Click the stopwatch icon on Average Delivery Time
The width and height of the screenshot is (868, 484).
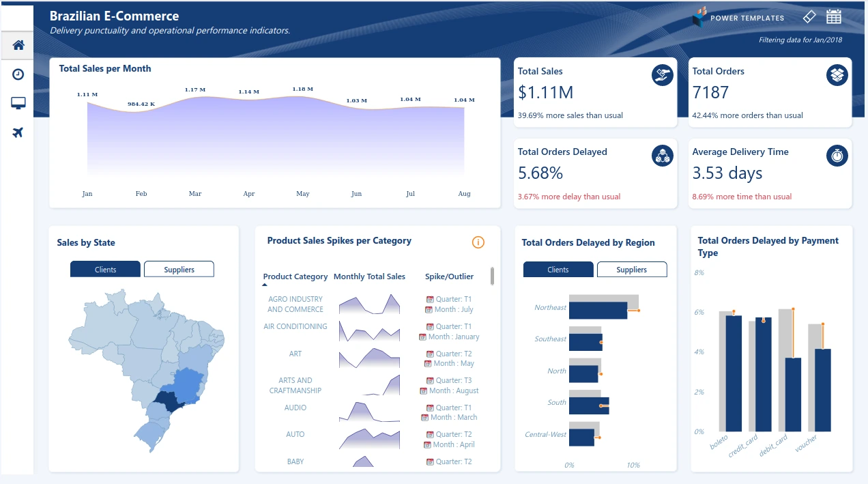837,156
